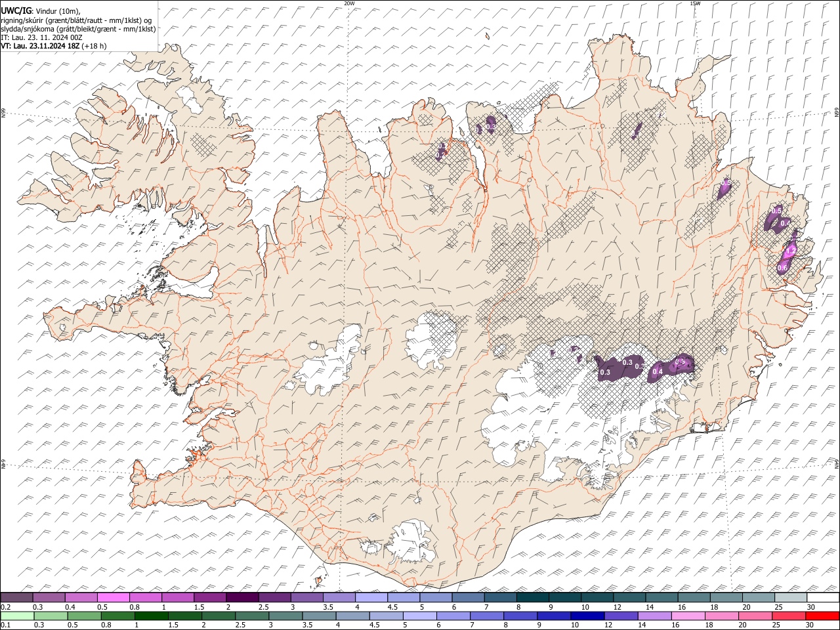840x630 pixels.
Task: Pick the dark teal top-row swatch labeled 8
Action: [x=533, y=598]
